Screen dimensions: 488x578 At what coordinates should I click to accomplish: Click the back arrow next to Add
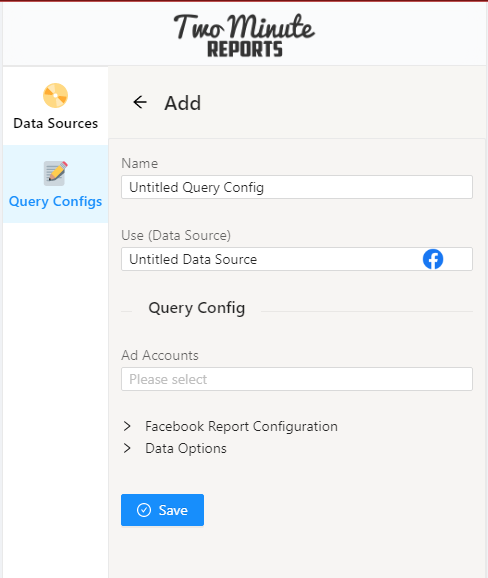[140, 102]
